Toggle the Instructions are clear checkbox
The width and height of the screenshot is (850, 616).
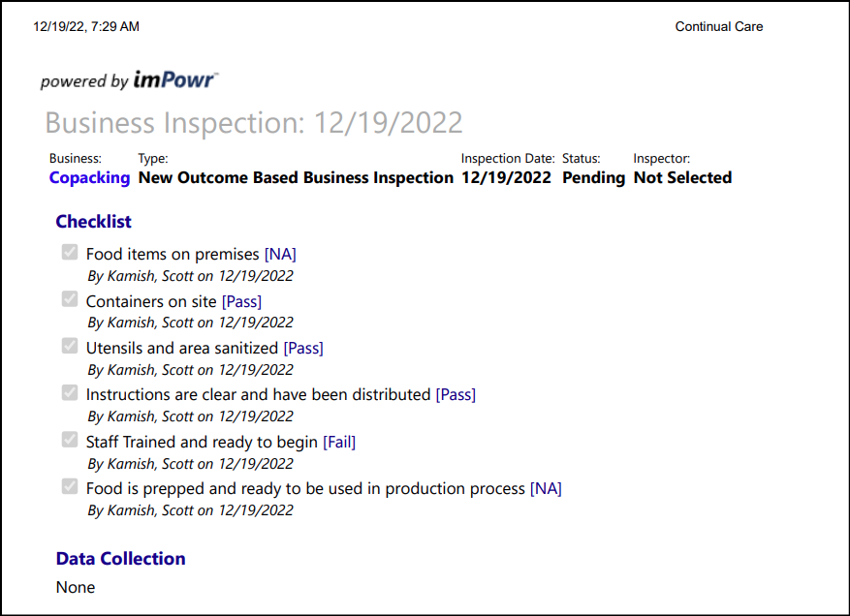click(x=70, y=393)
